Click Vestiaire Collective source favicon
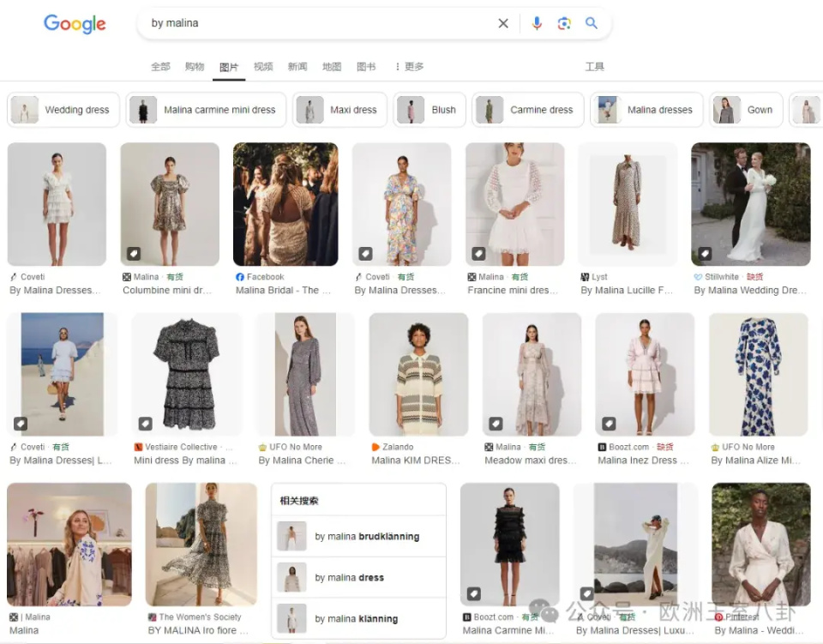Screen dimensions: 823x644 pyautogui.click(x=138, y=447)
